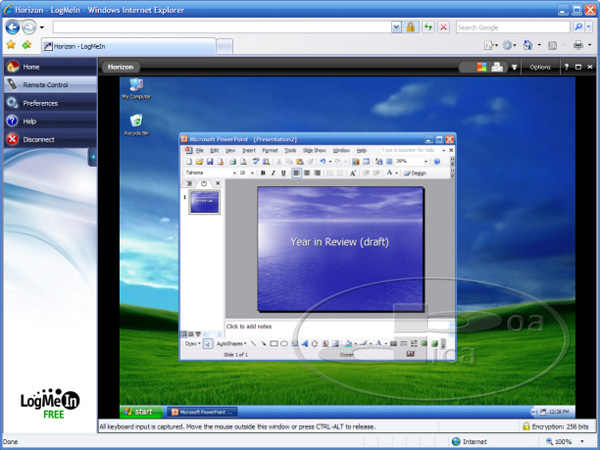Open the Preferences sidebar item
This screenshot has width=600, height=450.
(40, 103)
